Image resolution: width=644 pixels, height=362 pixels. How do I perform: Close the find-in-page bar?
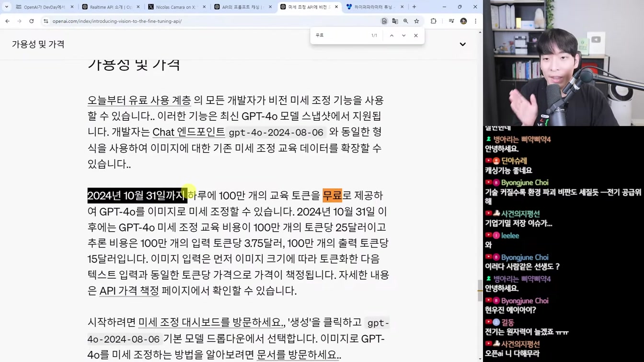pos(416,35)
